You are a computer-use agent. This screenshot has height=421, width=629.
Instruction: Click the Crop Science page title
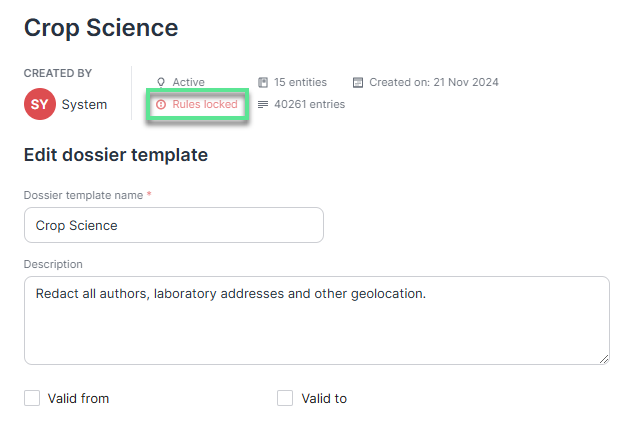click(x=101, y=28)
